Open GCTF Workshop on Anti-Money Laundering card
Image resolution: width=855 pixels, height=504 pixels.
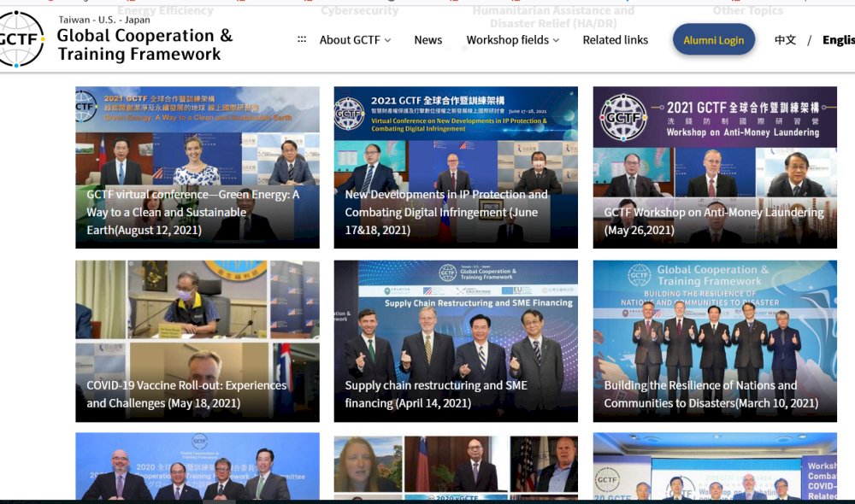pyautogui.click(x=715, y=167)
